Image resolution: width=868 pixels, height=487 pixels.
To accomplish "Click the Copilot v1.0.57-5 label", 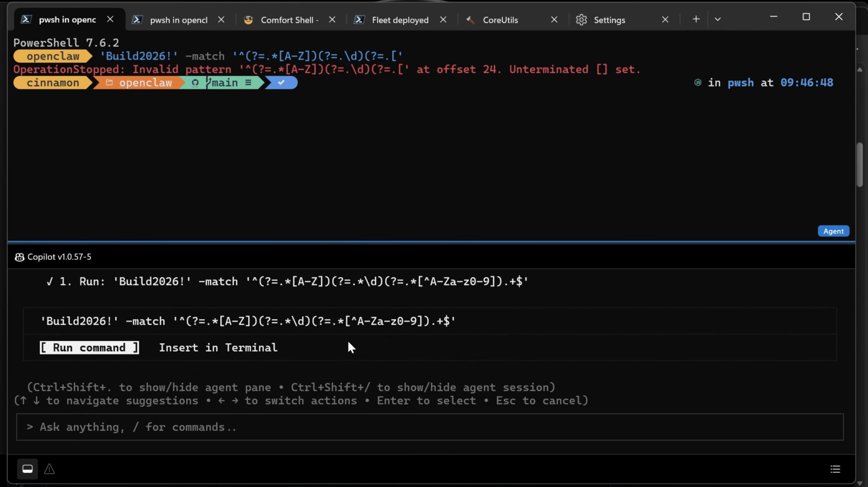I will tap(59, 257).
